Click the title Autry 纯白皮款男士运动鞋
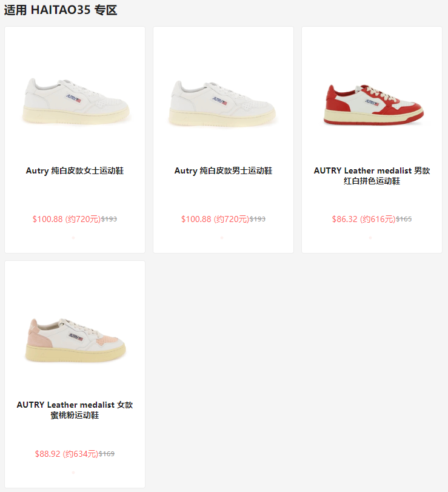 pos(223,170)
